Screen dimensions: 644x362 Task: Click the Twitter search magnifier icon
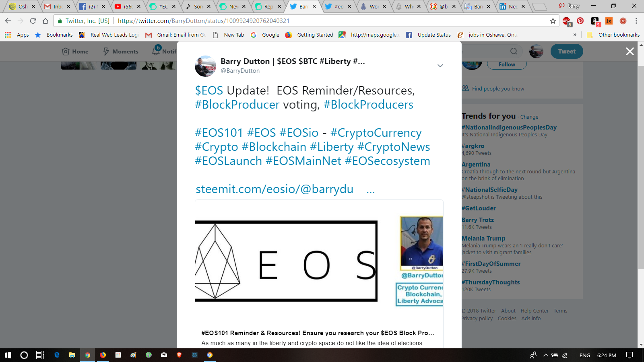click(x=514, y=51)
